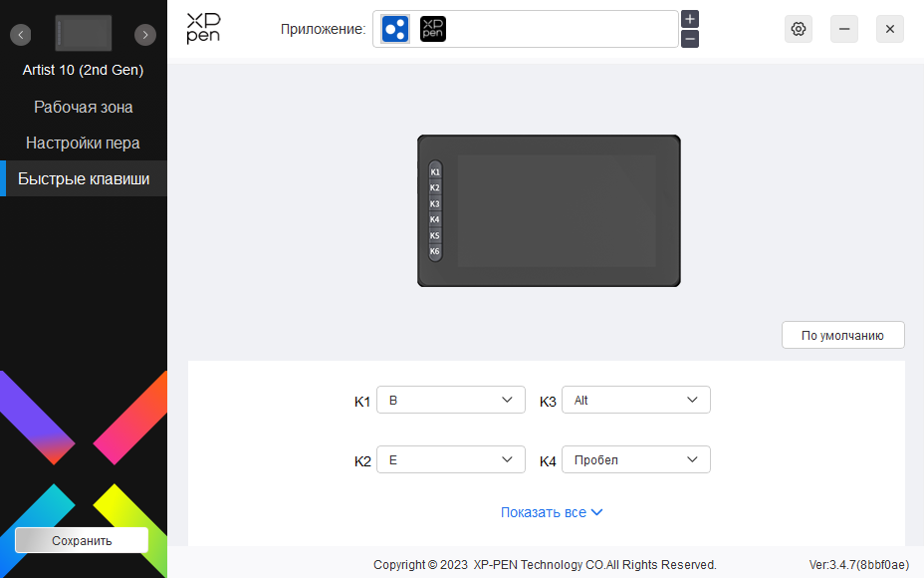Click the version text Ver:3.4.7(8bbf0ae)
Screen dimensions: 924x578
click(x=858, y=564)
